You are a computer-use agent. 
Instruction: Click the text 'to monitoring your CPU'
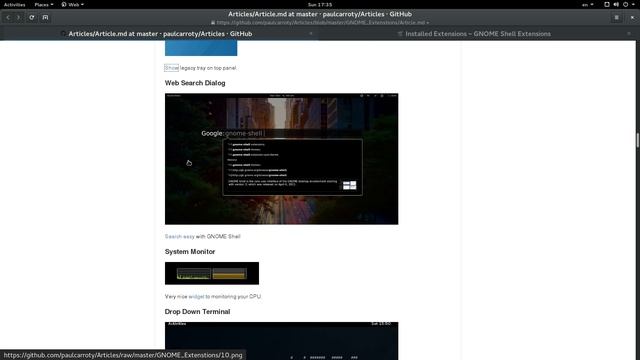point(233,296)
